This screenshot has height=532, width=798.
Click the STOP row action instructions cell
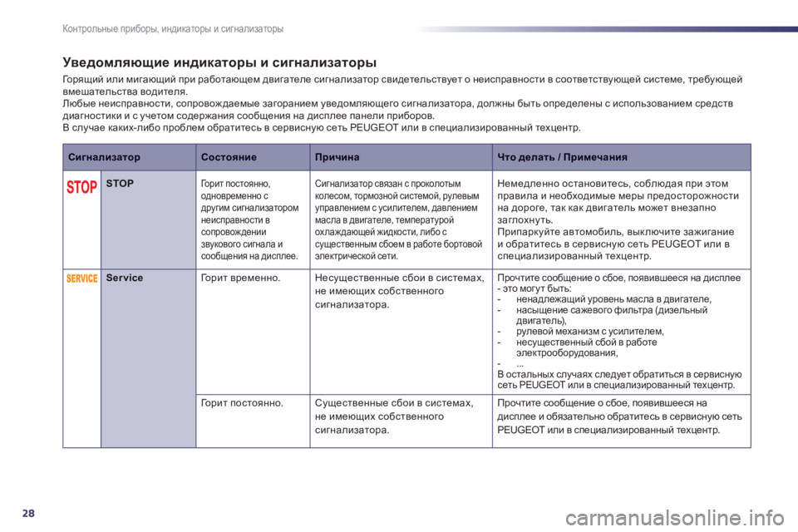pos(621,218)
